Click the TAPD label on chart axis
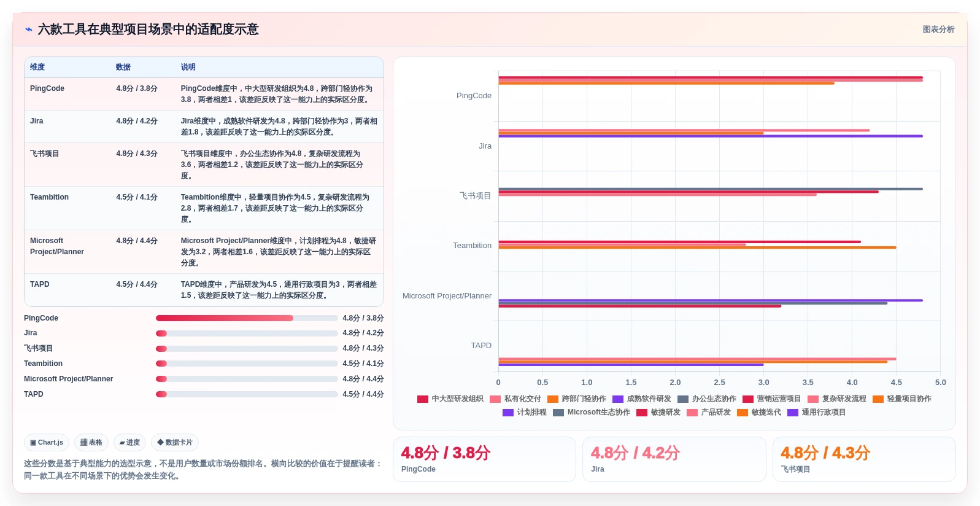980x506 pixels. (481, 346)
